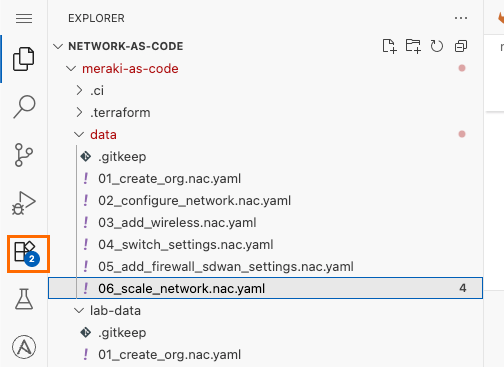504x367 pixels.
Task: Open the Ansible view icon
Action: point(24,347)
